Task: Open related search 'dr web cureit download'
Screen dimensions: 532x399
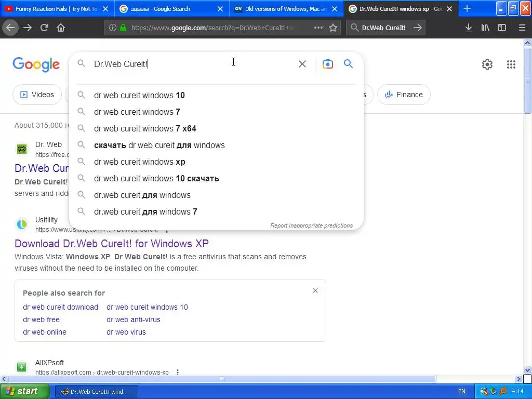Action: click(60, 307)
